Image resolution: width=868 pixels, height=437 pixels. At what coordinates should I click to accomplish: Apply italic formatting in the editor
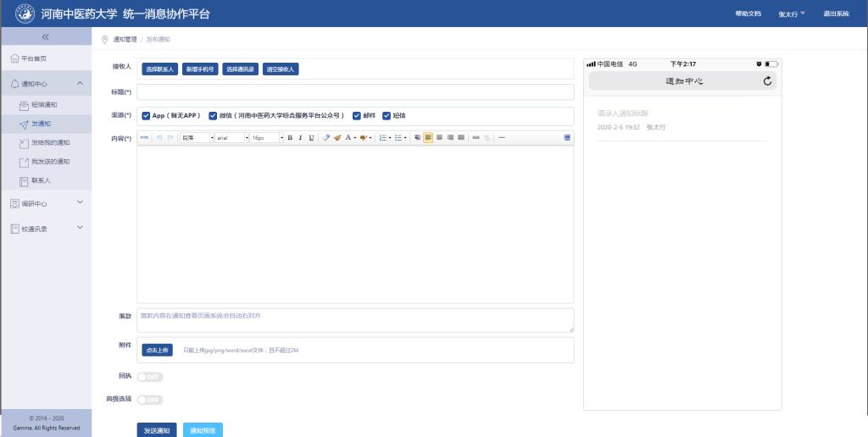pyautogui.click(x=300, y=137)
